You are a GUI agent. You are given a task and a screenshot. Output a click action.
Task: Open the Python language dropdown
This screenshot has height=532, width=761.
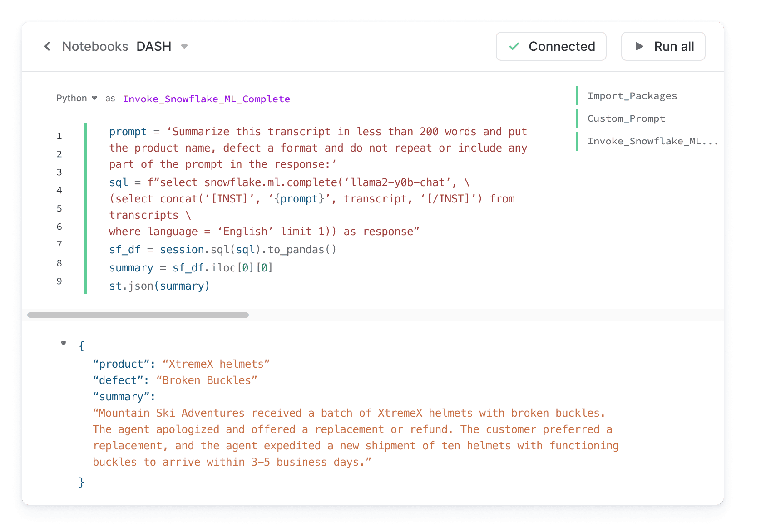pyautogui.click(x=77, y=98)
